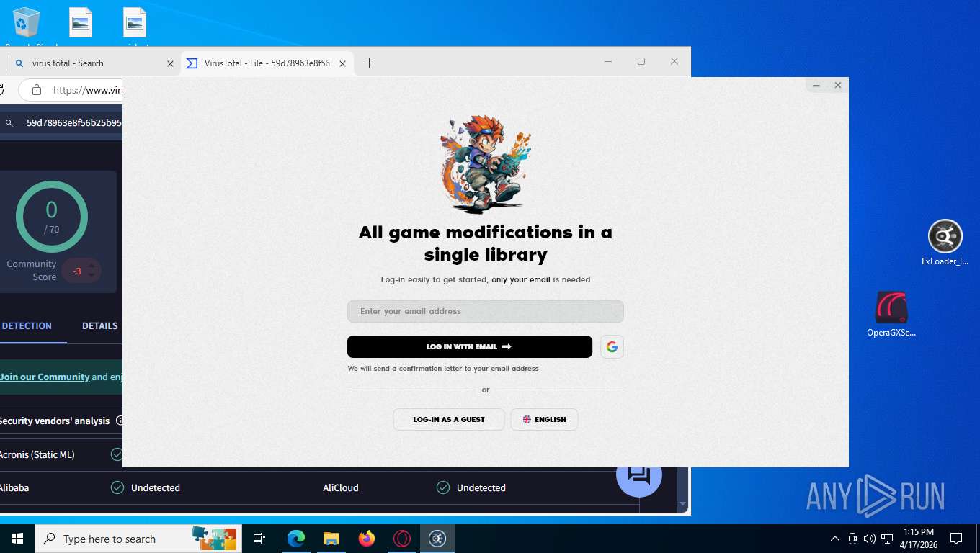Image resolution: width=980 pixels, height=553 pixels.
Task: Click the Google sign-in icon button
Action: [x=612, y=347]
